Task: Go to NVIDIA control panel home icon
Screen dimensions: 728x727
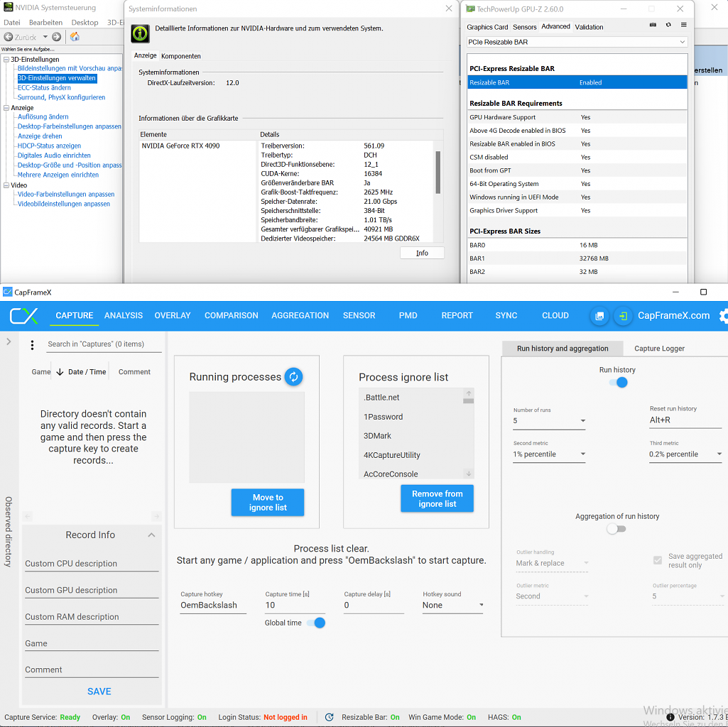Action: [x=75, y=36]
